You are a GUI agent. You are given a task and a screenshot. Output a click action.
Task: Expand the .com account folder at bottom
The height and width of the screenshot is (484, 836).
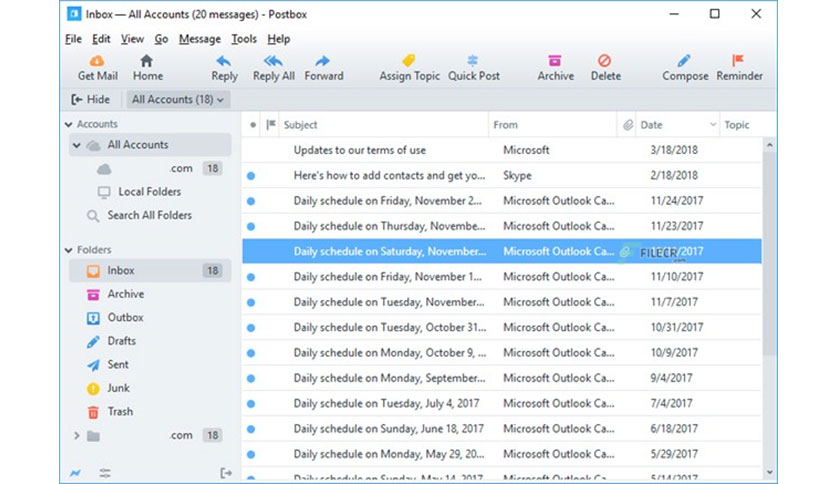point(77,435)
